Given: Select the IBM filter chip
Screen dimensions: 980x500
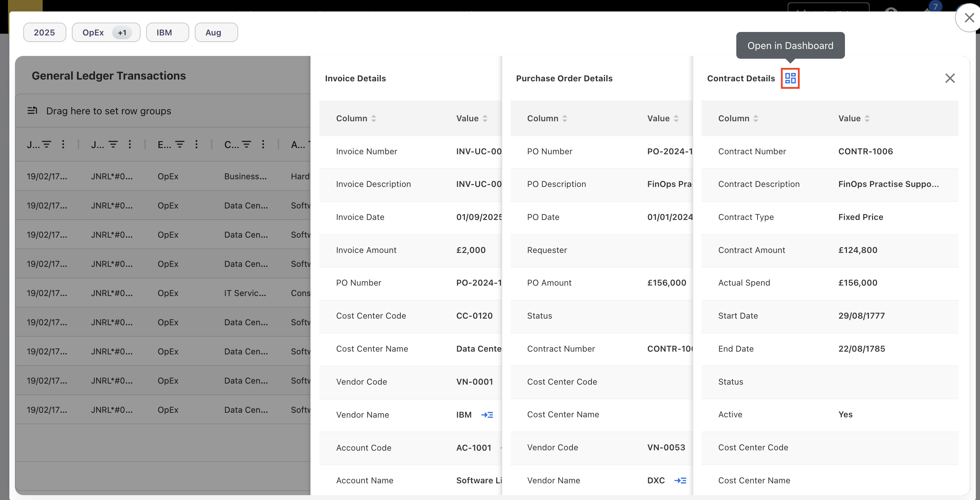Looking at the screenshot, I should pos(167,32).
